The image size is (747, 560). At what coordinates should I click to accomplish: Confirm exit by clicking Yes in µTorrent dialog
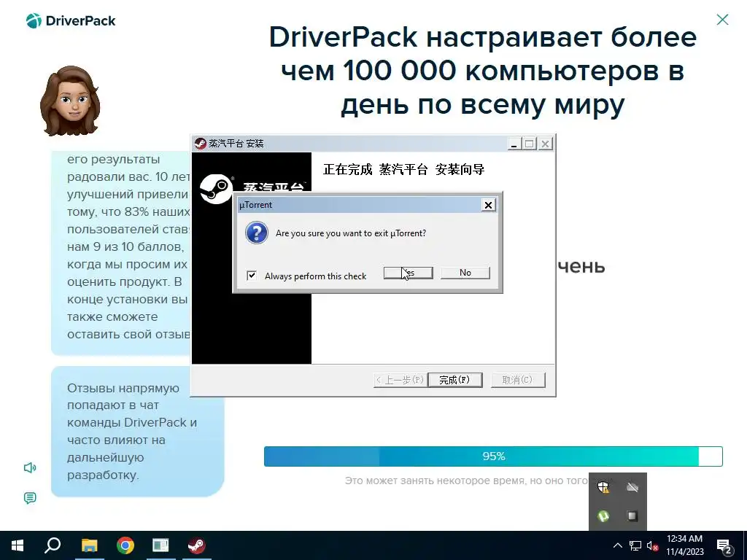pos(409,273)
